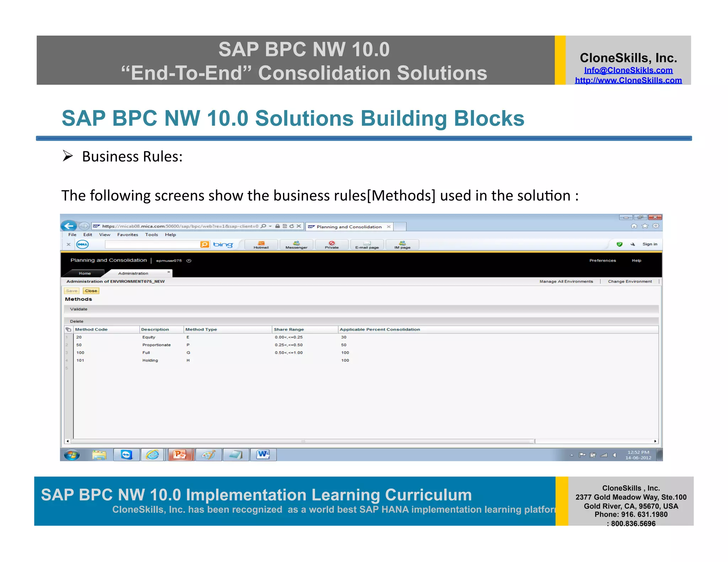Open the browser Help menu
This screenshot has height=562, width=728.
click(170, 235)
